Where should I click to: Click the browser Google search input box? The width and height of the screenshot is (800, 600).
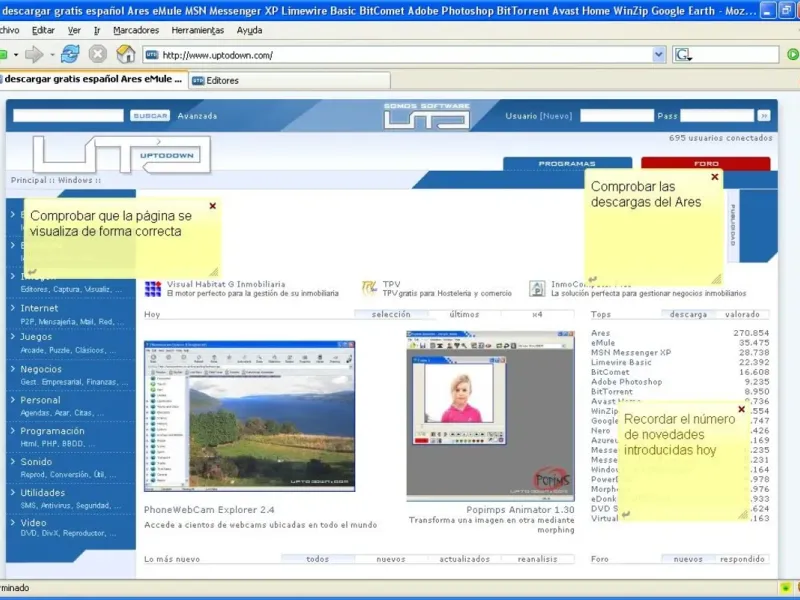[x=736, y=55]
